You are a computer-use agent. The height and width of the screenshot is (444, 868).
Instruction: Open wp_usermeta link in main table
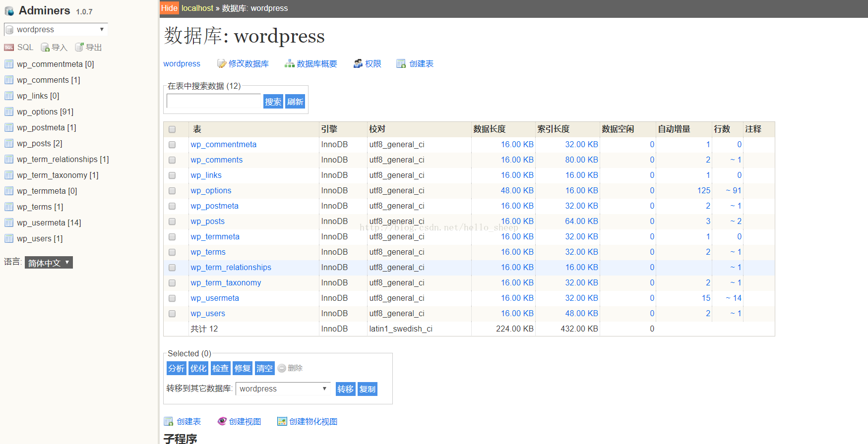coord(215,298)
